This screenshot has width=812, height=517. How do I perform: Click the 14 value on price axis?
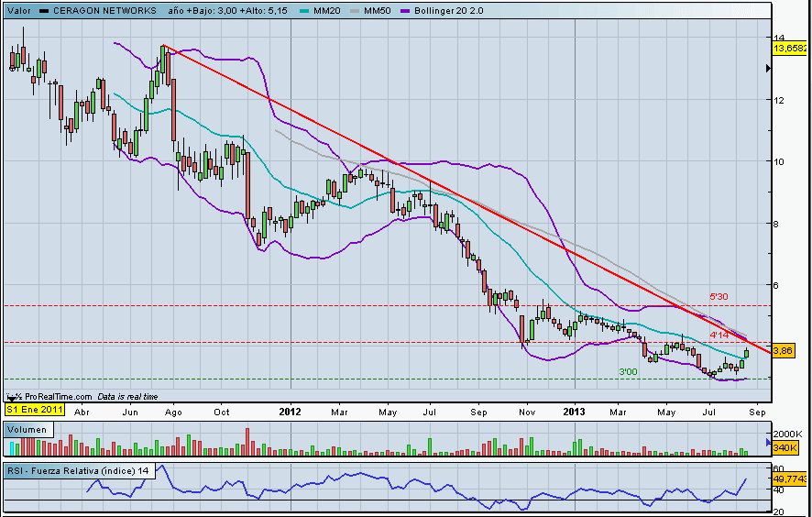click(x=778, y=38)
